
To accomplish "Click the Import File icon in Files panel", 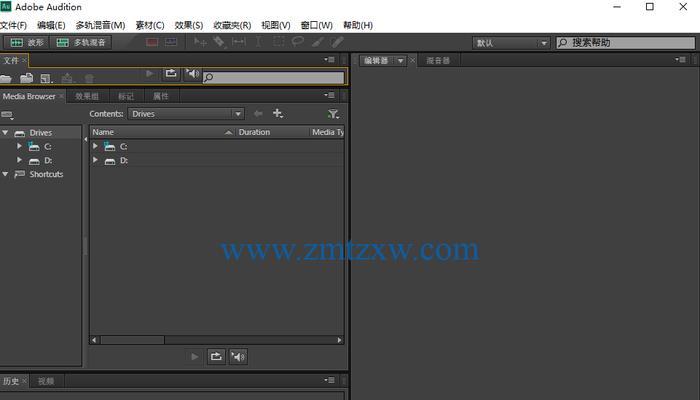I will click(x=26, y=78).
